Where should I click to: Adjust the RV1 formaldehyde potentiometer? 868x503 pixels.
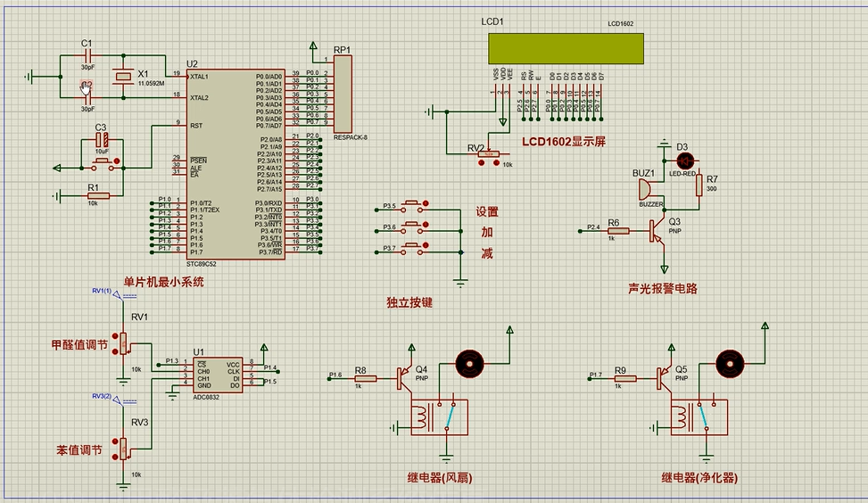click(125, 343)
